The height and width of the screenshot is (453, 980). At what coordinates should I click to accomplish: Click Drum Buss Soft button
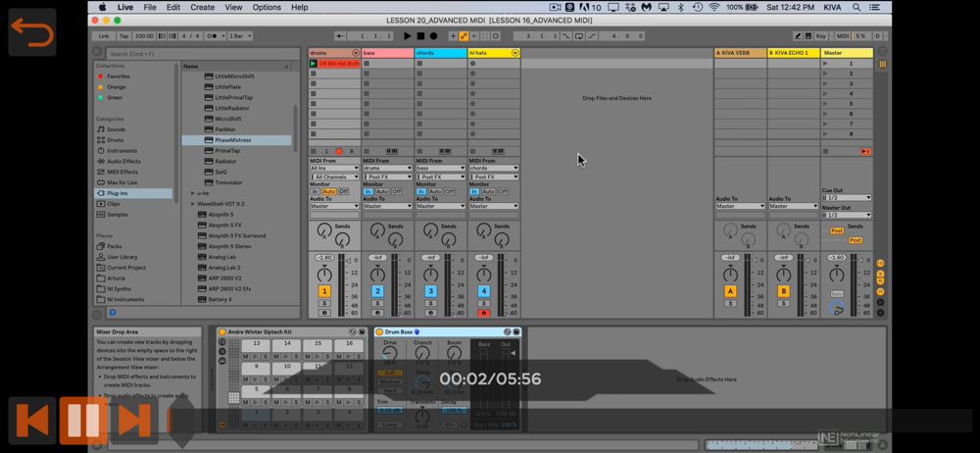389,373
